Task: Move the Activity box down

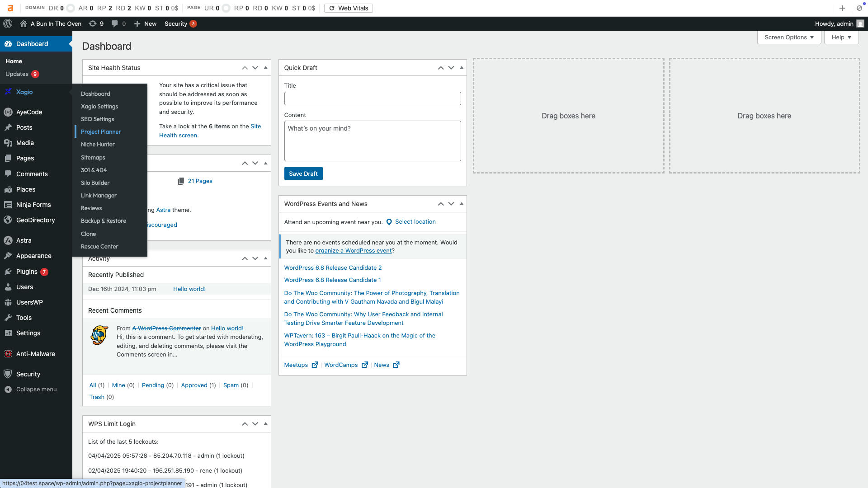Action: tap(255, 258)
